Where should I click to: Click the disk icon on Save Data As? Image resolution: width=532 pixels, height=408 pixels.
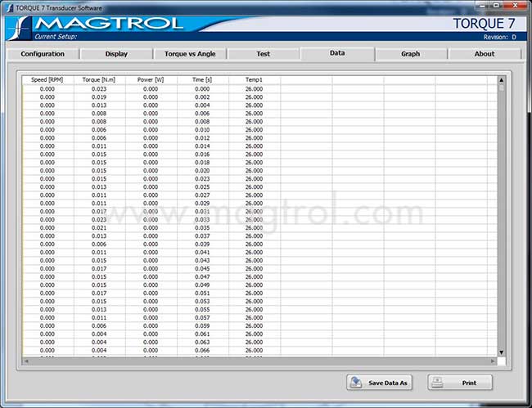tap(357, 383)
